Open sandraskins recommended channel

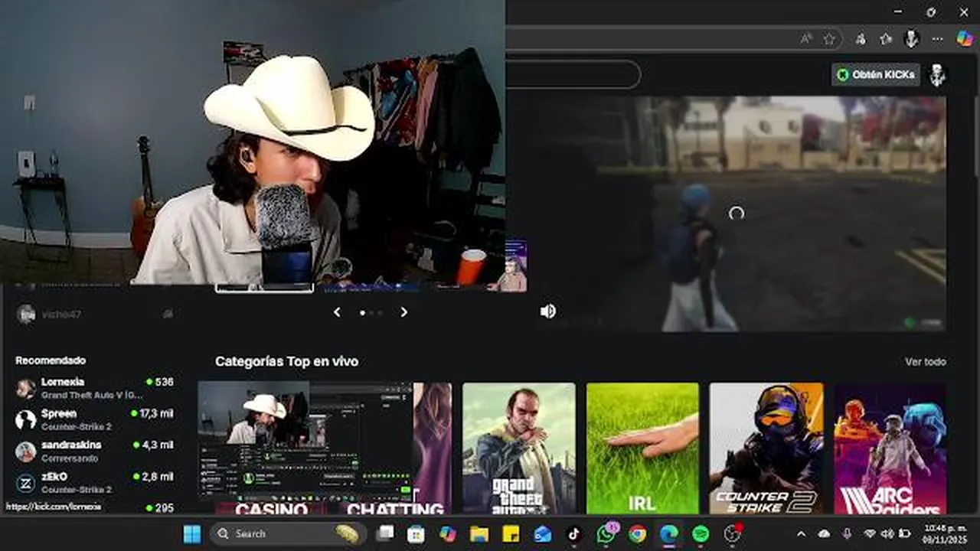[x=95, y=451]
